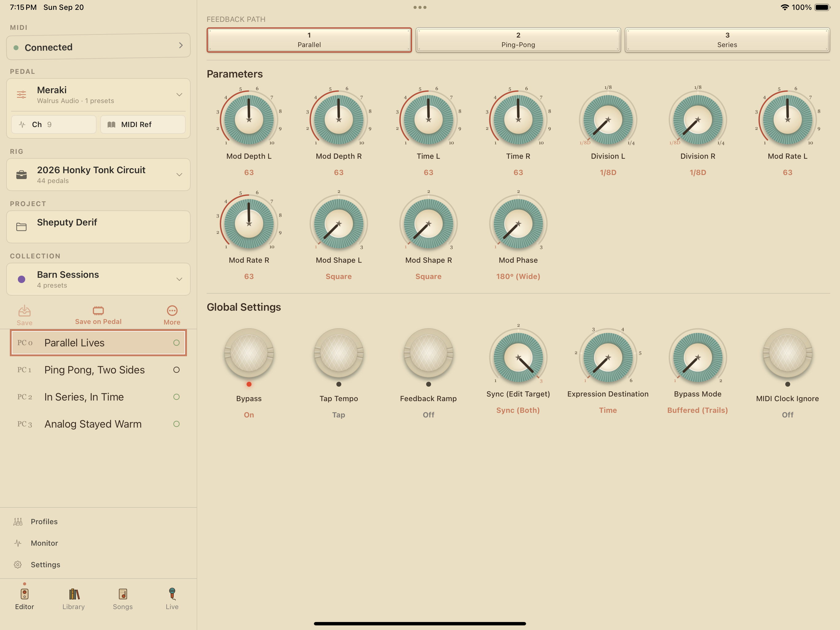
Task: Click the Save tray icon
Action: (24, 311)
